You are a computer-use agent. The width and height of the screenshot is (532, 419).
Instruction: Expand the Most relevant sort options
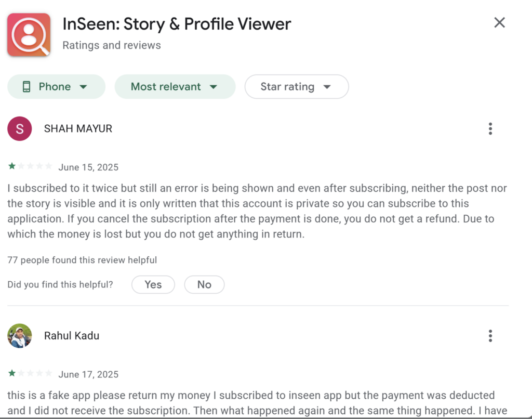175,86
